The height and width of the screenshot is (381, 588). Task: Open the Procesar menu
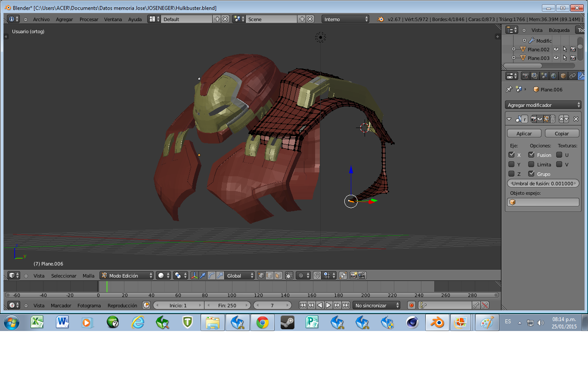click(x=89, y=19)
